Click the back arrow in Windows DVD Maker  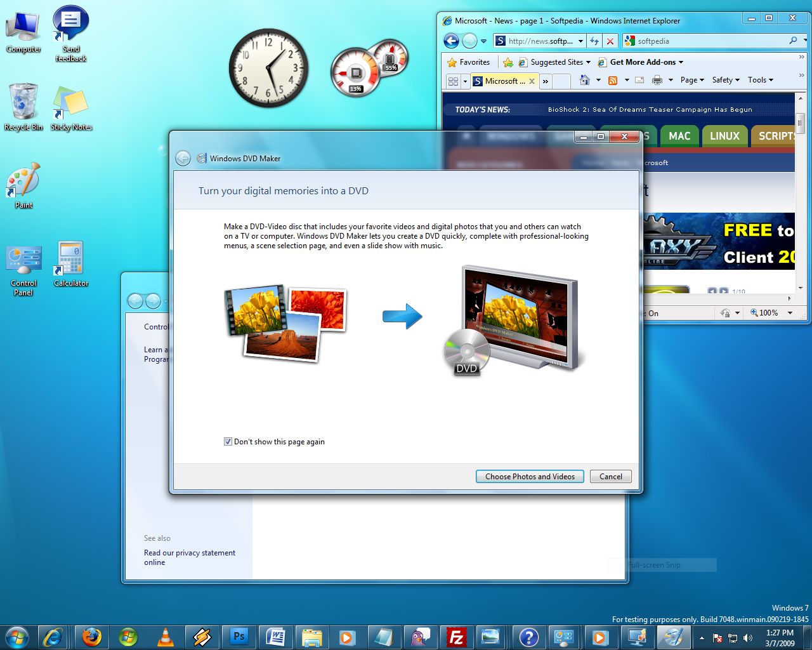click(183, 158)
